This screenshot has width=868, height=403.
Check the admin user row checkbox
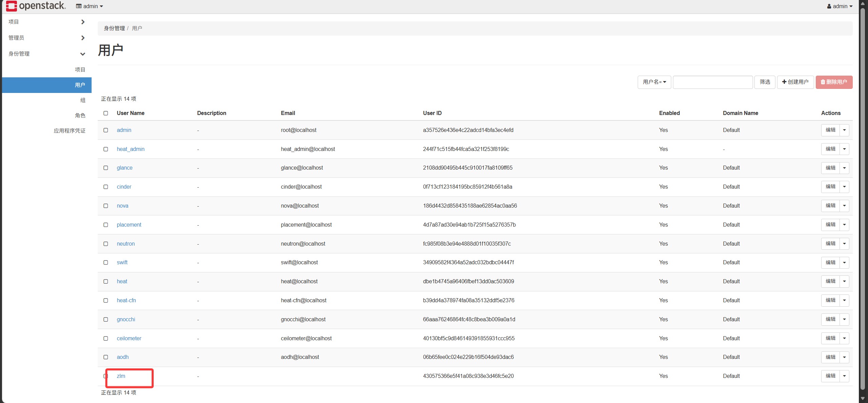[106, 130]
